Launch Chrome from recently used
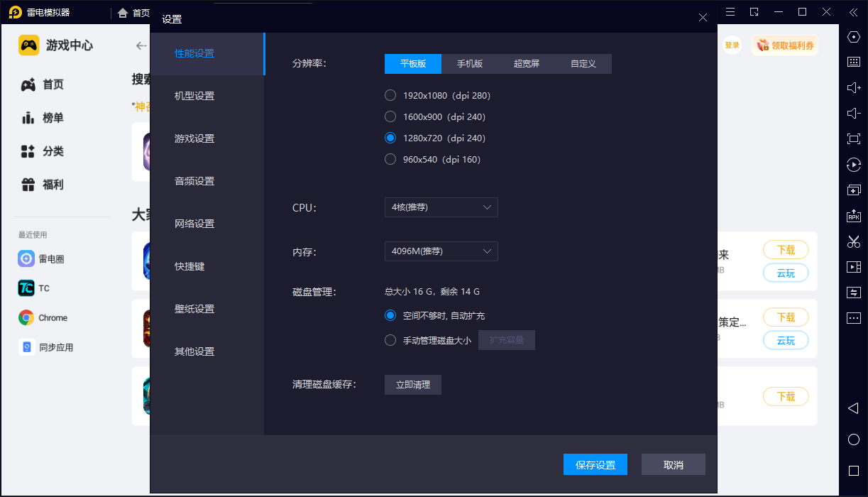The width and height of the screenshot is (868, 497). [x=43, y=318]
